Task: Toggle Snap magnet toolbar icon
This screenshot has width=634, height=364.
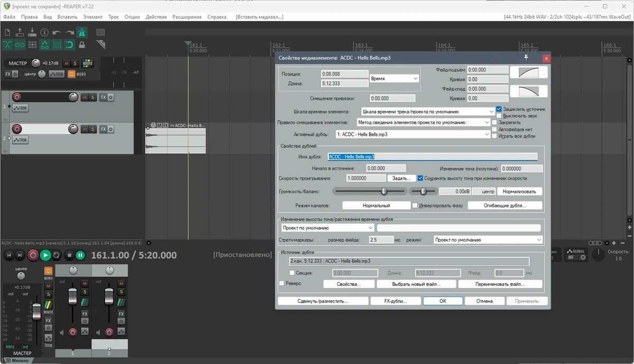Action: pyautogui.click(x=69, y=44)
